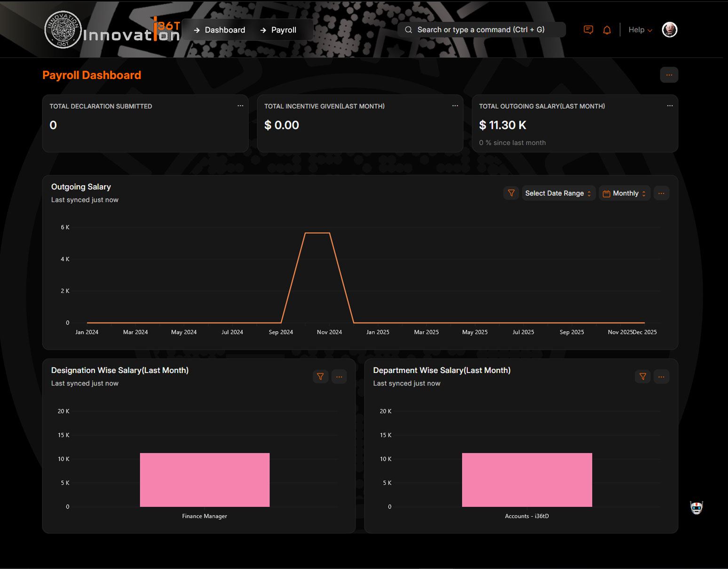The width and height of the screenshot is (728, 569).
Task: Click the Innovation i36T logo
Action: click(112, 30)
